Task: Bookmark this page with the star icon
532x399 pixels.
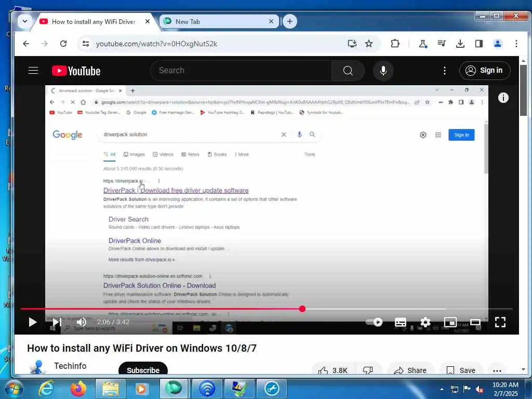Action: tap(369, 44)
